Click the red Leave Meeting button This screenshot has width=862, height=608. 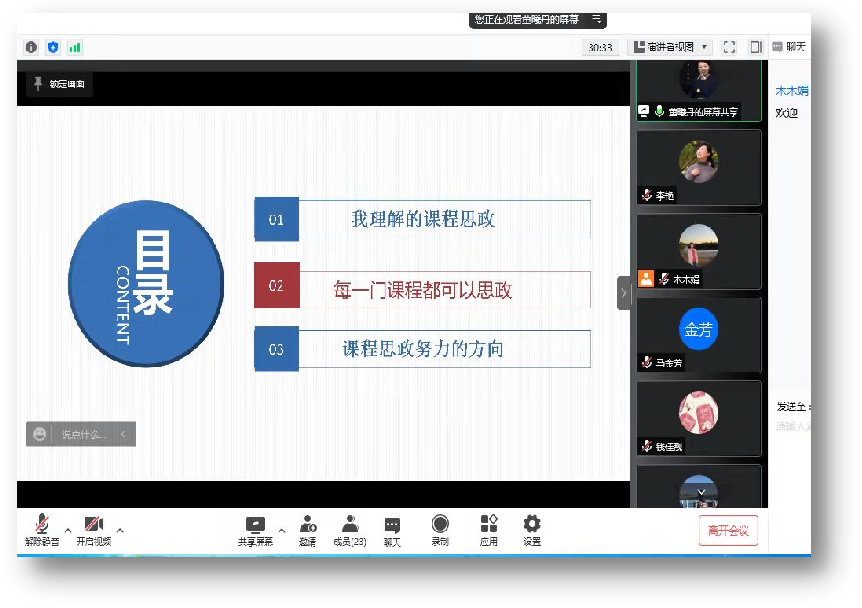point(728,531)
